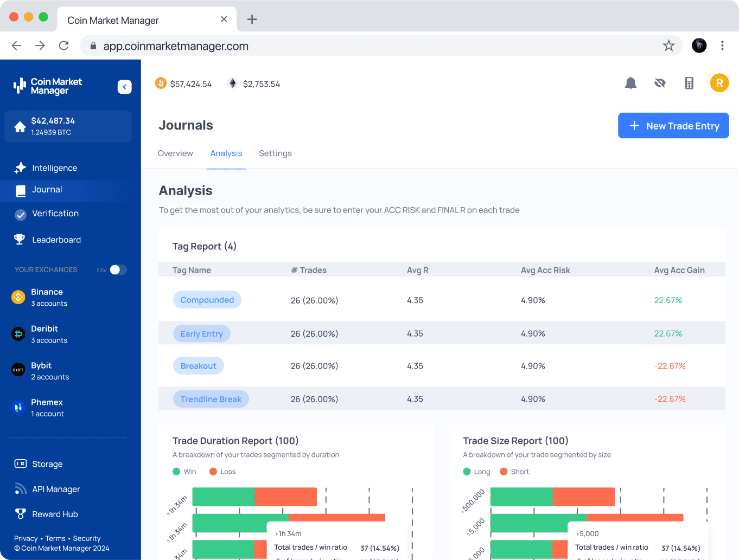
Task: Open Leaderboard in the sidebar menu
Action: point(56,240)
